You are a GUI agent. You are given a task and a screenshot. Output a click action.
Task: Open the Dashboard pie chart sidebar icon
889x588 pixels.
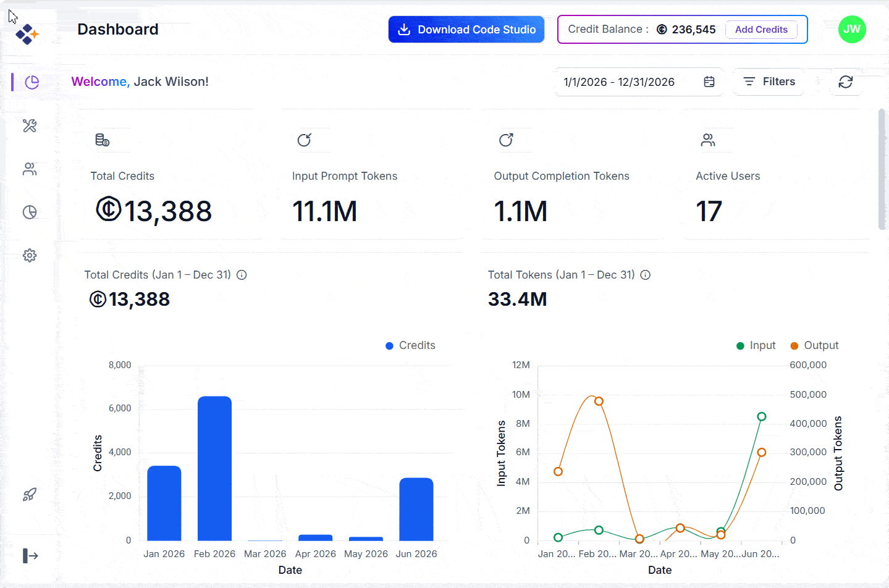(32, 82)
